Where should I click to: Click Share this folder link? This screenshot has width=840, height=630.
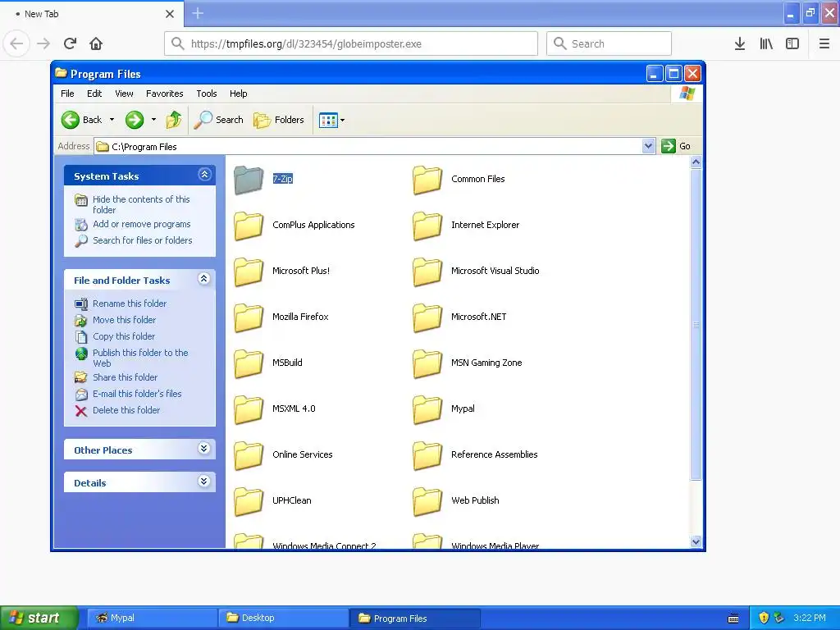(x=125, y=377)
